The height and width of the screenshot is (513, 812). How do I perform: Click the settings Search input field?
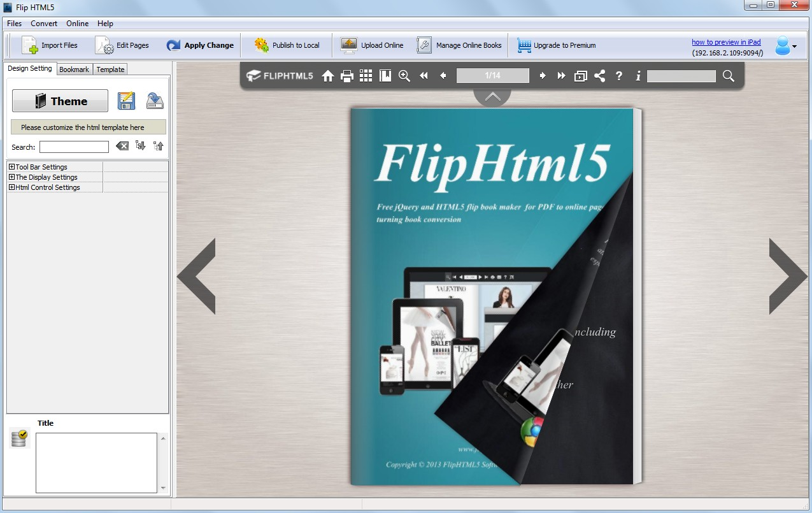click(74, 147)
